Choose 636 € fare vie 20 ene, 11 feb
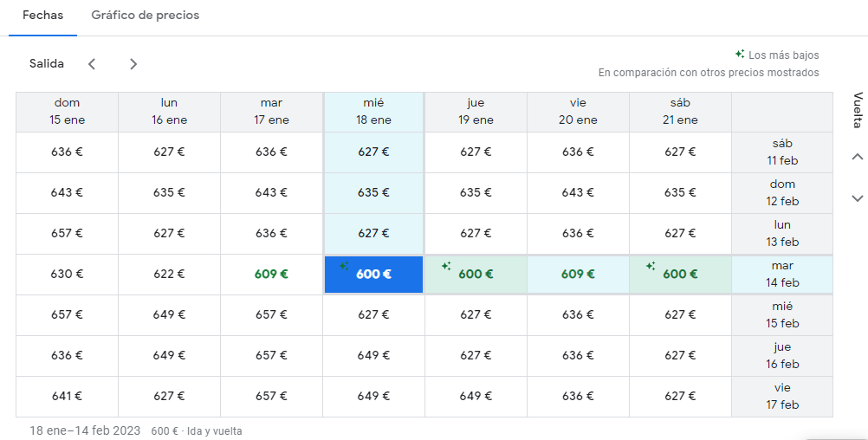Viewport: 868px width, 440px height. point(578,152)
